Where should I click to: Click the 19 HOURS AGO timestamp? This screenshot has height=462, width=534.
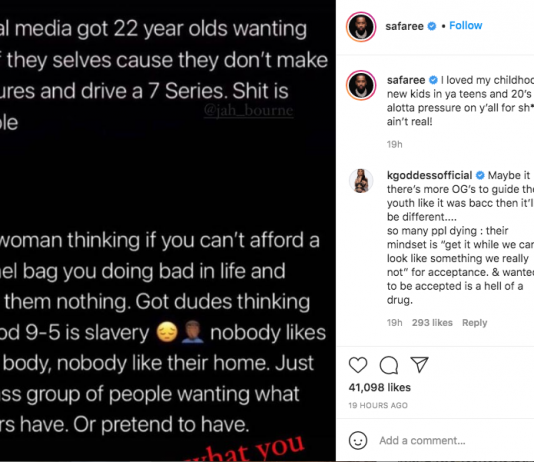(x=378, y=405)
